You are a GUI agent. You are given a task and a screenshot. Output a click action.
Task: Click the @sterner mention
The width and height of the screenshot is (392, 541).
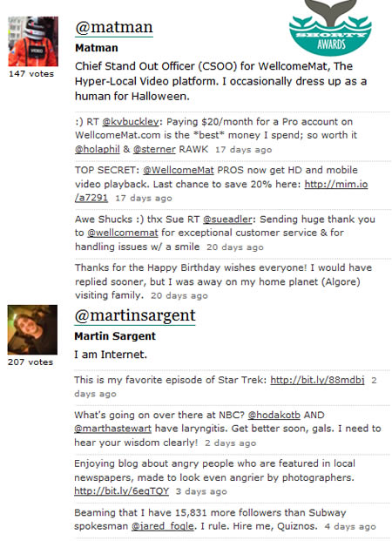pos(154,149)
